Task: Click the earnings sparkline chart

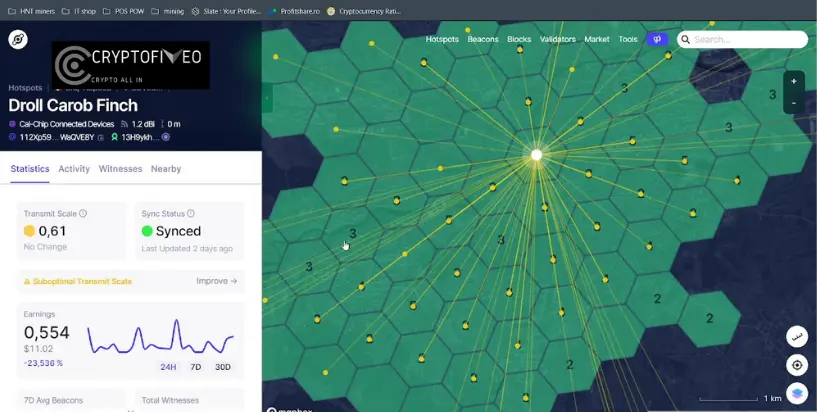Action: coord(160,337)
